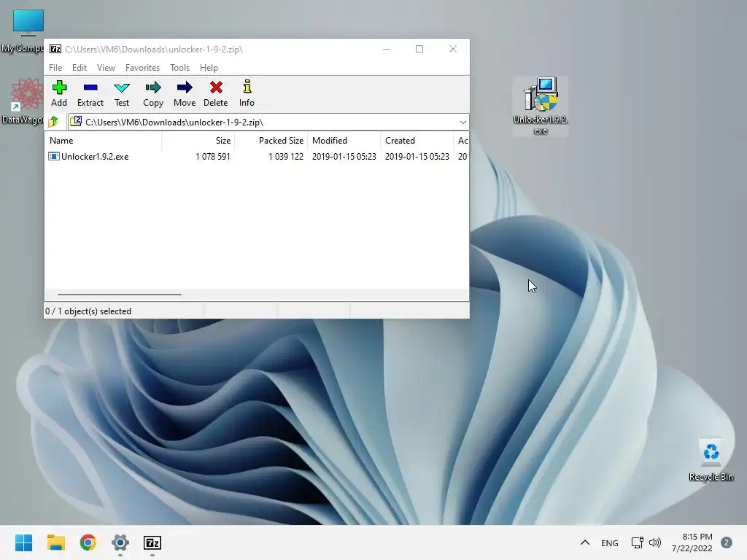Close the 7-Zip window
747x560 pixels.
[452, 49]
